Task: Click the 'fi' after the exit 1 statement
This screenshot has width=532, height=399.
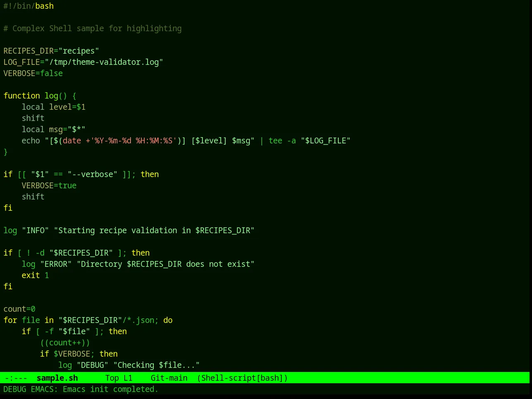Action: 8,287
